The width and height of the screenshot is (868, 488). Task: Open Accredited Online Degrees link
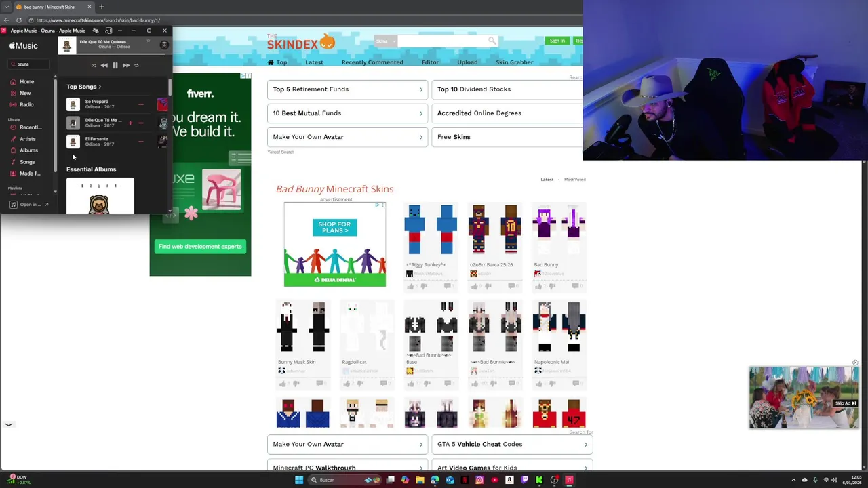tap(507, 113)
